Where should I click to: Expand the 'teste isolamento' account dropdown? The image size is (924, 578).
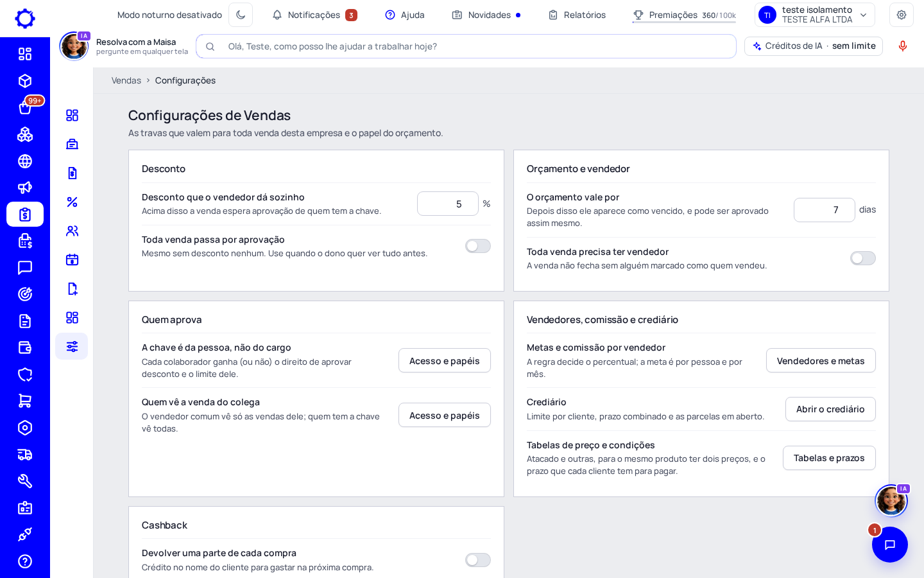point(815,15)
